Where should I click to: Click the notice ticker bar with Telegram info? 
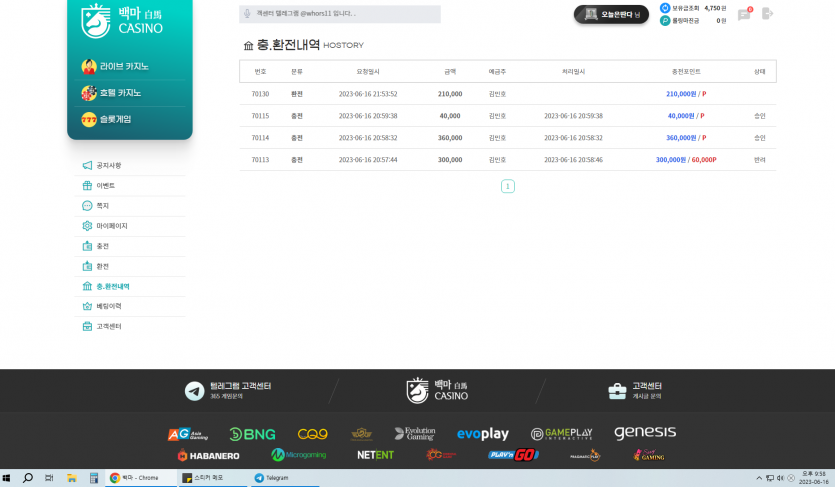340,14
